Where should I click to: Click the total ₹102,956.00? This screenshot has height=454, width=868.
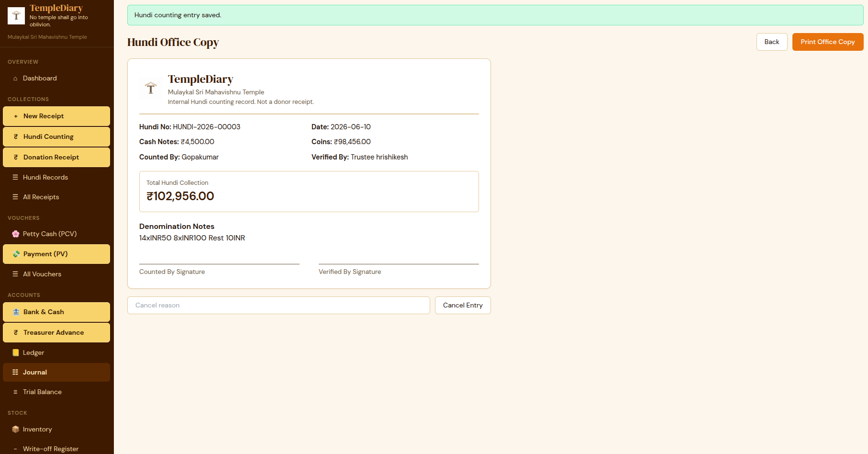pyautogui.click(x=180, y=196)
